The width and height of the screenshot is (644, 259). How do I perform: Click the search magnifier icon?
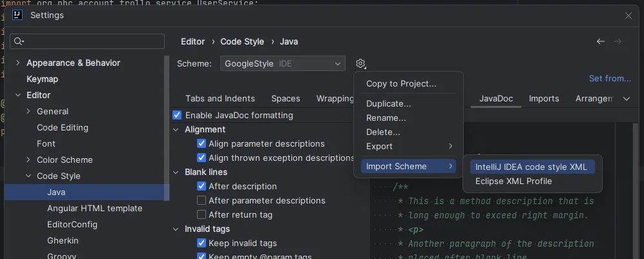(x=19, y=41)
